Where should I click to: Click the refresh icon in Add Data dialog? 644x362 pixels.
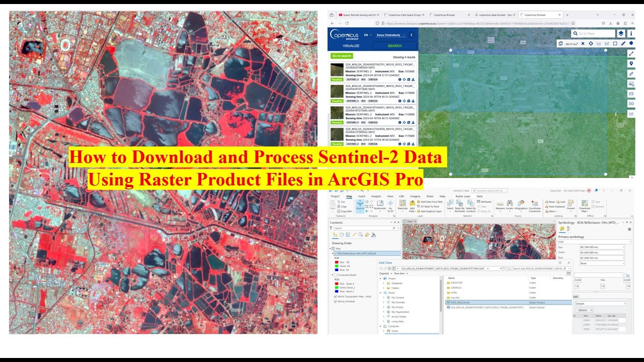click(x=504, y=268)
